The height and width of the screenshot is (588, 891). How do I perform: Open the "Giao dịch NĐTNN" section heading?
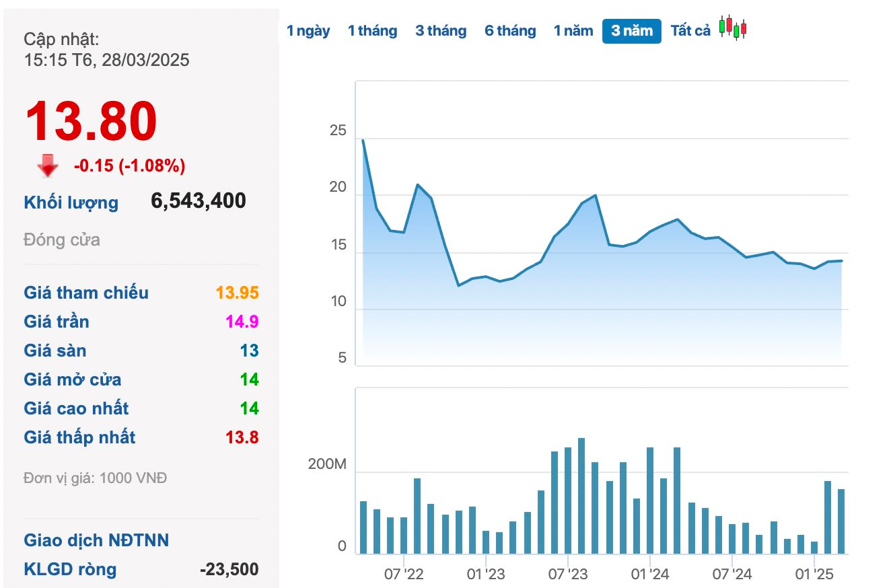coord(96,540)
